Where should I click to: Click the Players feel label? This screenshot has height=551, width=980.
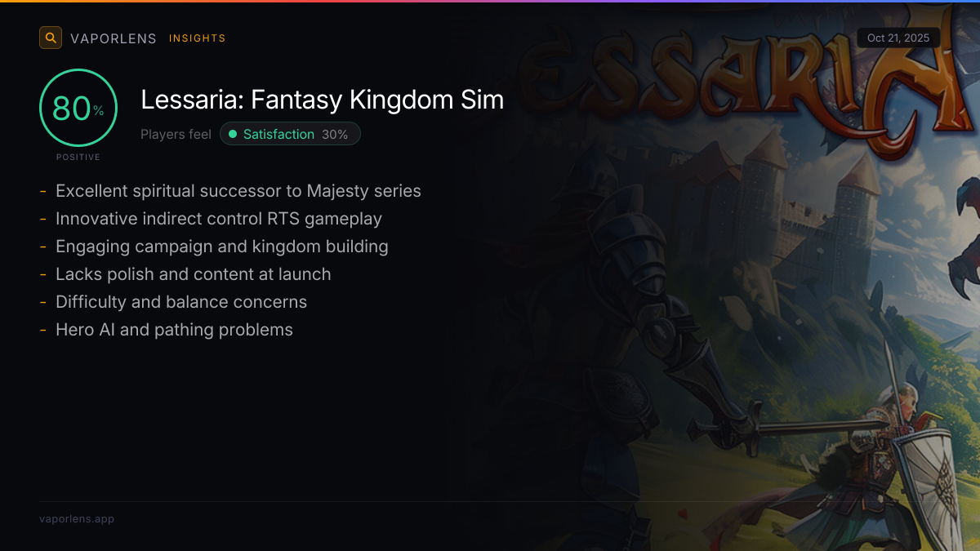pos(176,134)
